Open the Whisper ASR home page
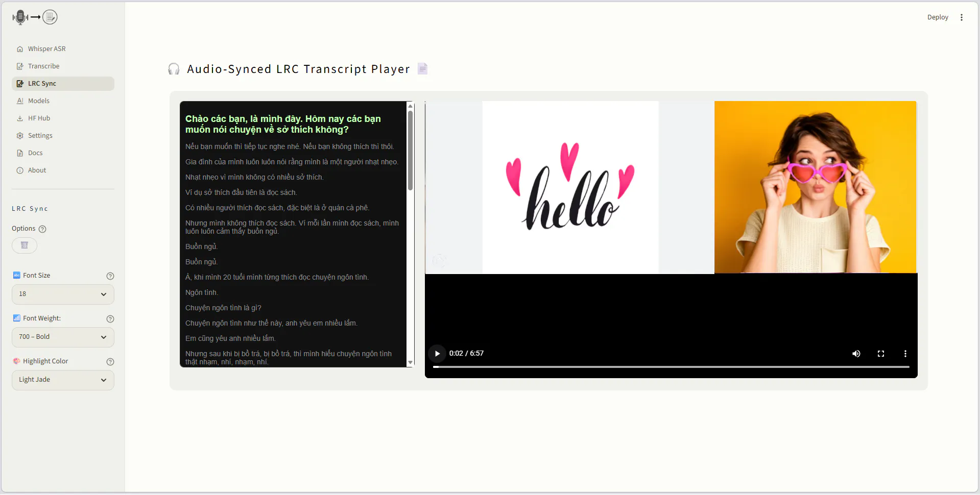 coord(63,49)
